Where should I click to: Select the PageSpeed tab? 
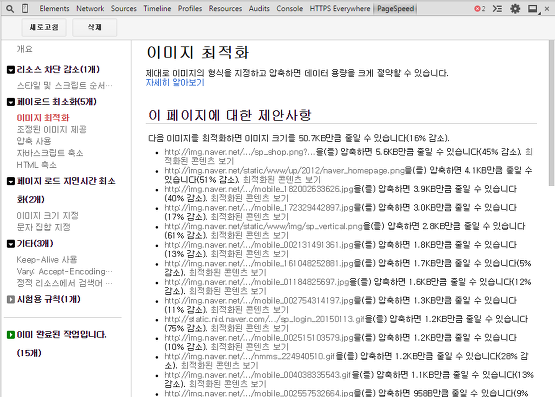[395, 8]
